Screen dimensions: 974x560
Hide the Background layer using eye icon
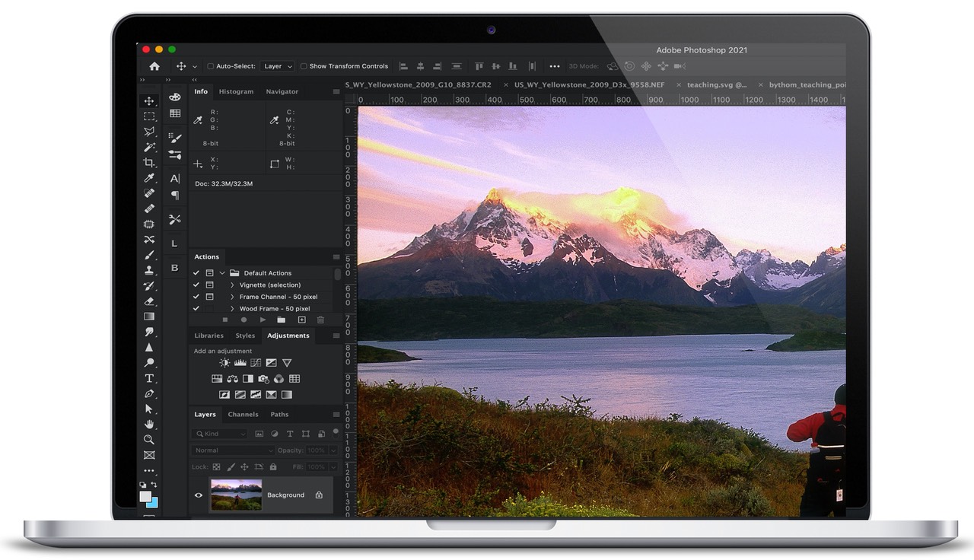tap(199, 495)
